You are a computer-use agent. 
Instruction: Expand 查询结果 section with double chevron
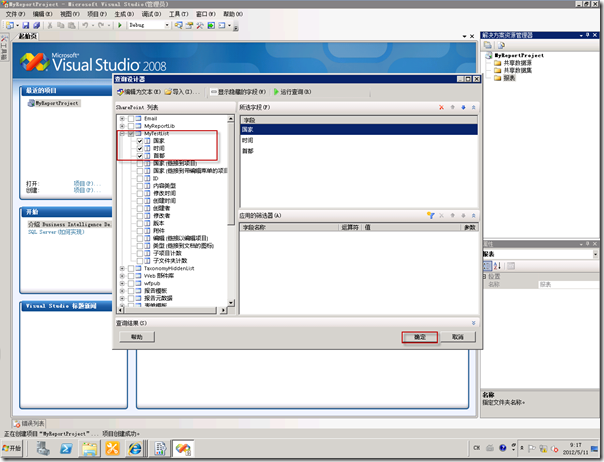[473, 323]
